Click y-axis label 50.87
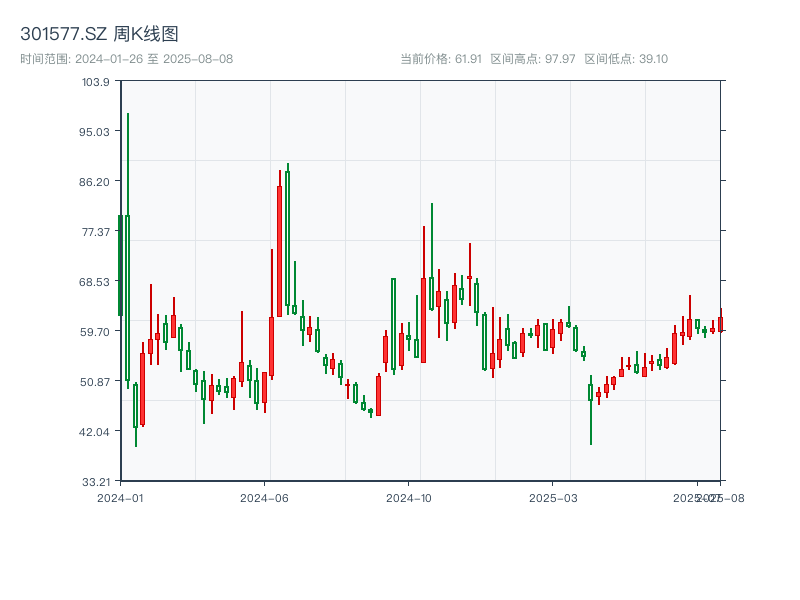 click(x=94, y=382)
